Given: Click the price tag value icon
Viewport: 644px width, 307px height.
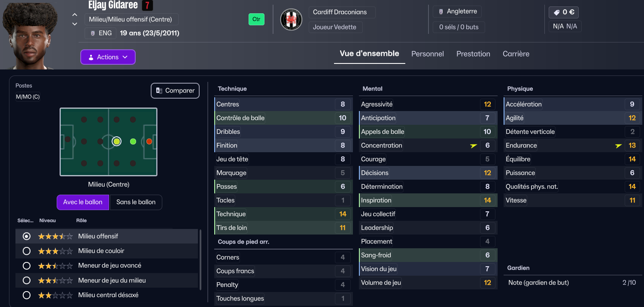Looking at the screenshot, I should [557, 12].
